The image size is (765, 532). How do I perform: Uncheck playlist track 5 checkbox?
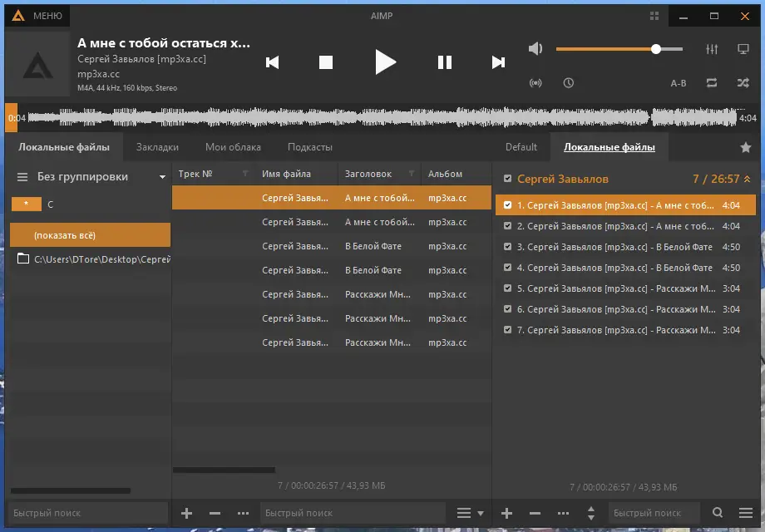click(507, 288)
